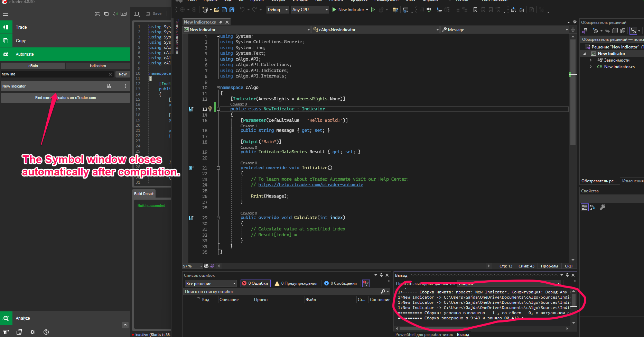Open the cTrader hamburger main menu
The image size is (644, 337).
(6, 14)
